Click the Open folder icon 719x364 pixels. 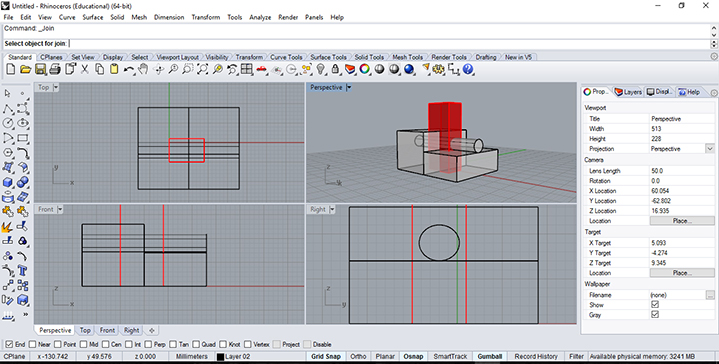26,69
